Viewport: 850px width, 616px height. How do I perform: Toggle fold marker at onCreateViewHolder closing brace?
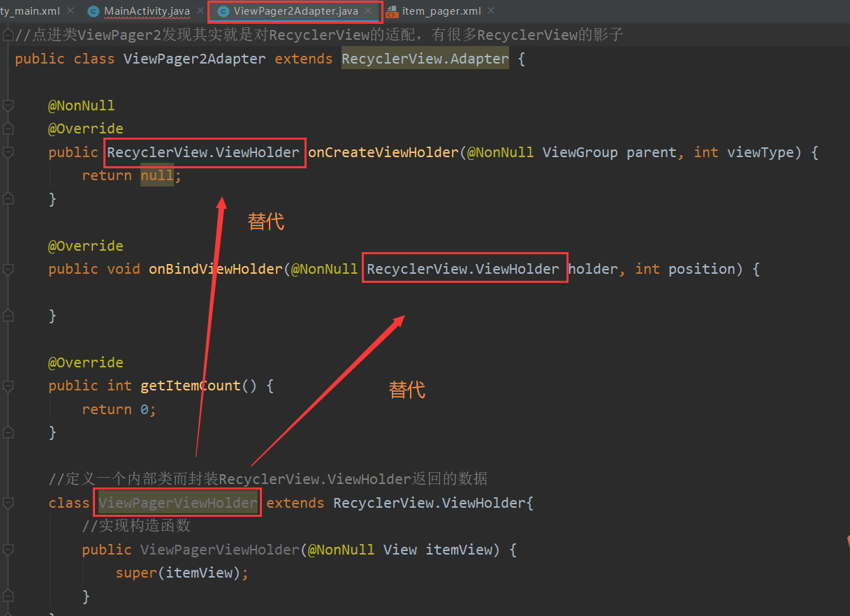pyautogui.click(x=8, y=199)
